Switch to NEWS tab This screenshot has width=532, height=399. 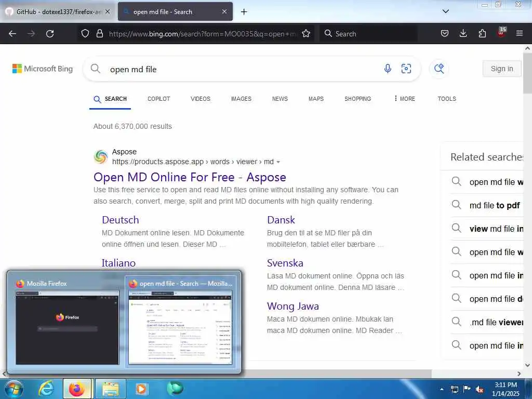click(x=280, y=99)
